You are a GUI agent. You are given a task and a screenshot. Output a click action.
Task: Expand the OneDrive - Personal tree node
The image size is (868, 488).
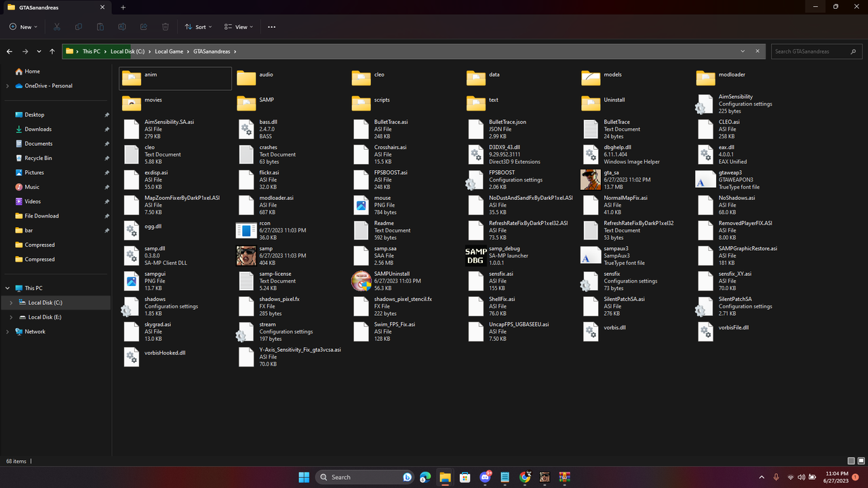point(7,86)
